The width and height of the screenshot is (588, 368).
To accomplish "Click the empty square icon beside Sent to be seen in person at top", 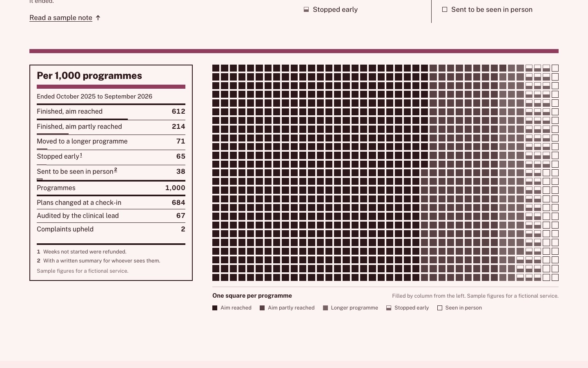I will pyautogui.click(x=445, y=9).
